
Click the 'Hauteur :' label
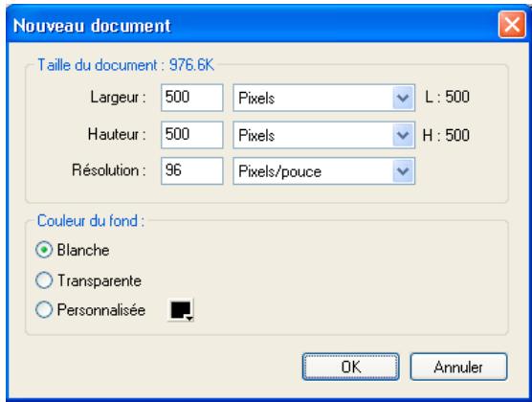[x=117, y=134]
